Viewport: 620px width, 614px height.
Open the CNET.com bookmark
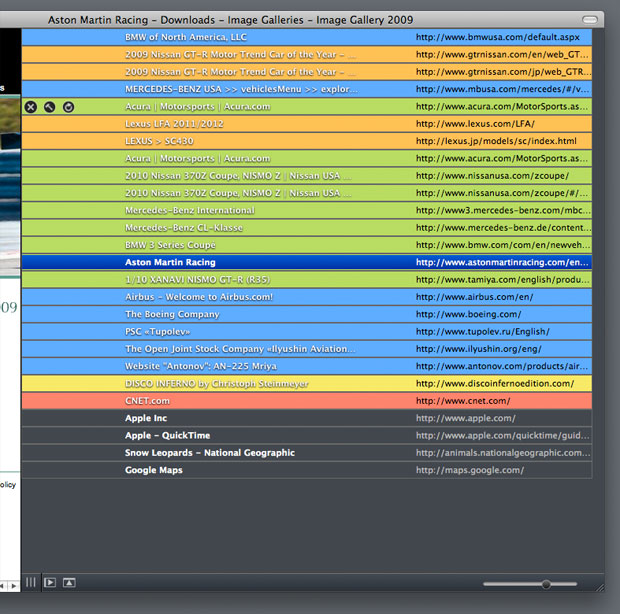coord(147,401)
